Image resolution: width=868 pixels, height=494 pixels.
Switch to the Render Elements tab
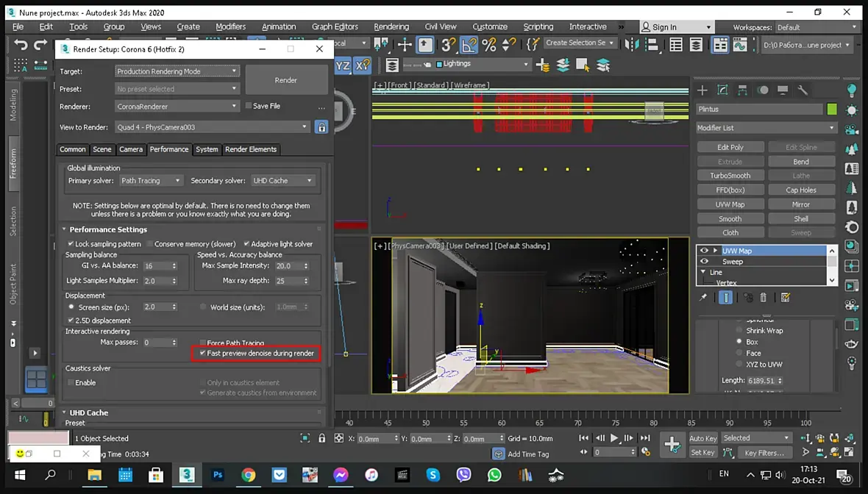[x=251, y=149]
